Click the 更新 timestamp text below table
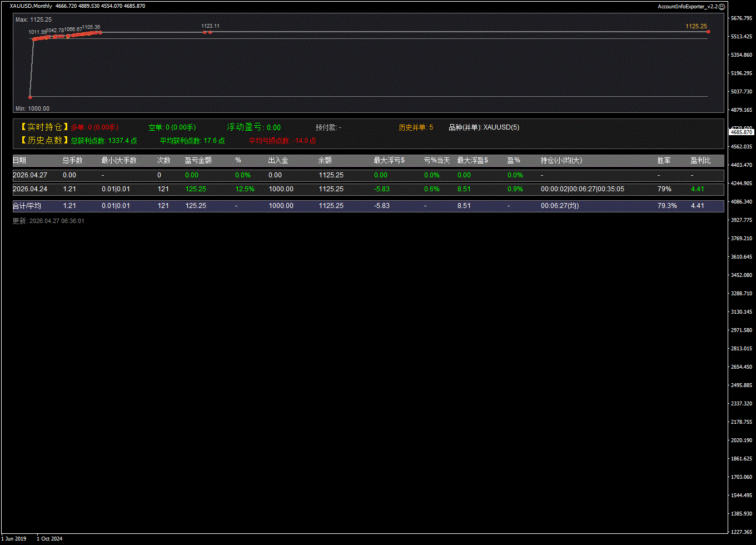756x545 pixels. coord(48,221)
